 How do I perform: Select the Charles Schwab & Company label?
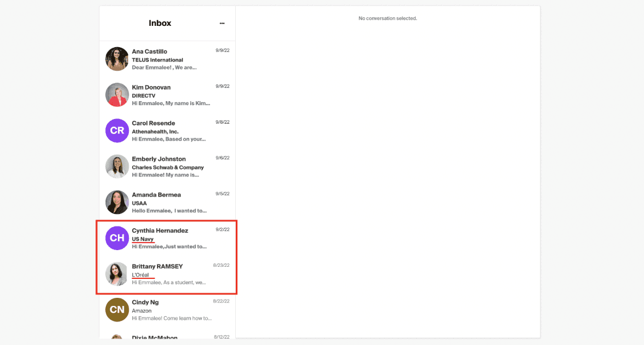[167, 167]
